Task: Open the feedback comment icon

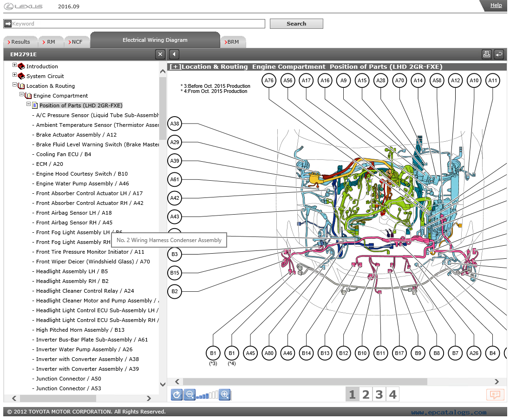Action: click(495, 394)
